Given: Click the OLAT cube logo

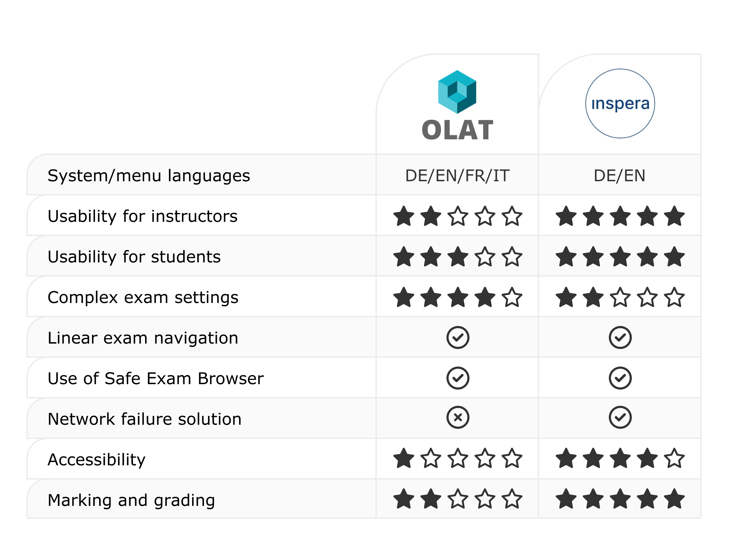Looking at the screenshot, I should (457, 92).
